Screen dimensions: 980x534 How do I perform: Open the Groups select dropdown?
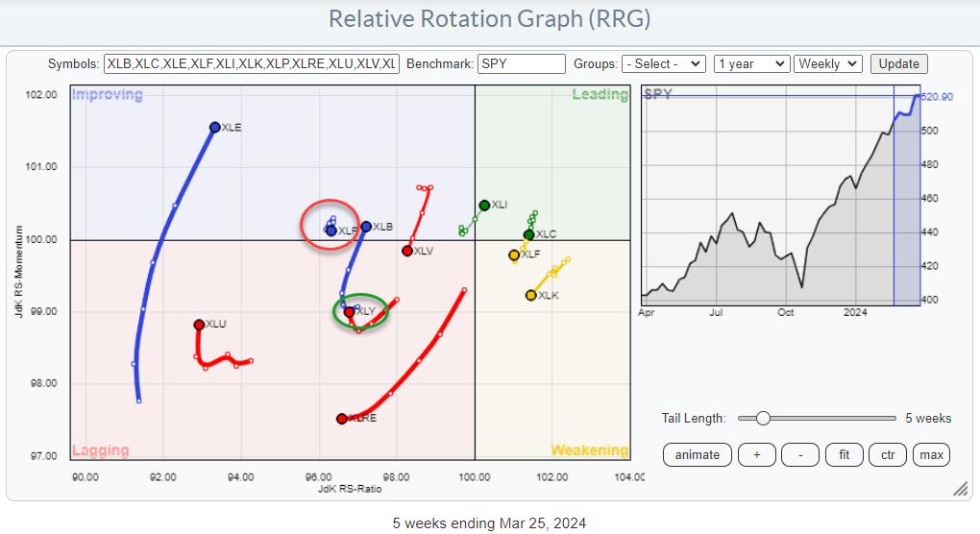[x=664, y=64]
